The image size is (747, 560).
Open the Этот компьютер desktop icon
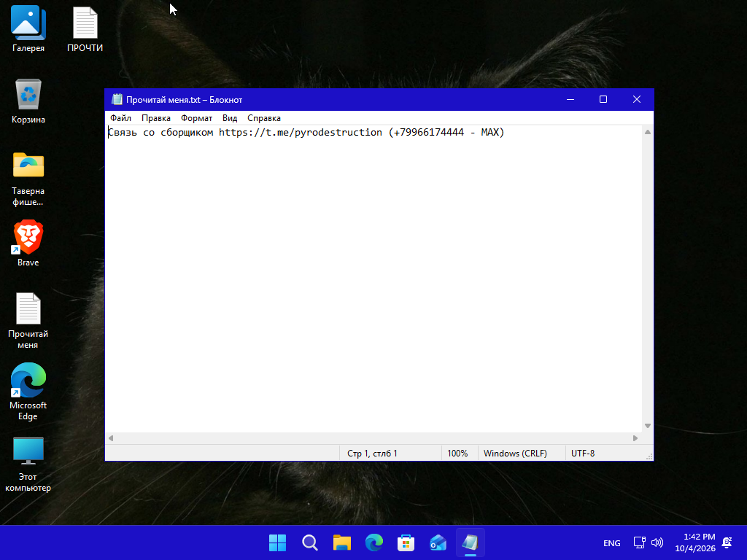(28, 464)
